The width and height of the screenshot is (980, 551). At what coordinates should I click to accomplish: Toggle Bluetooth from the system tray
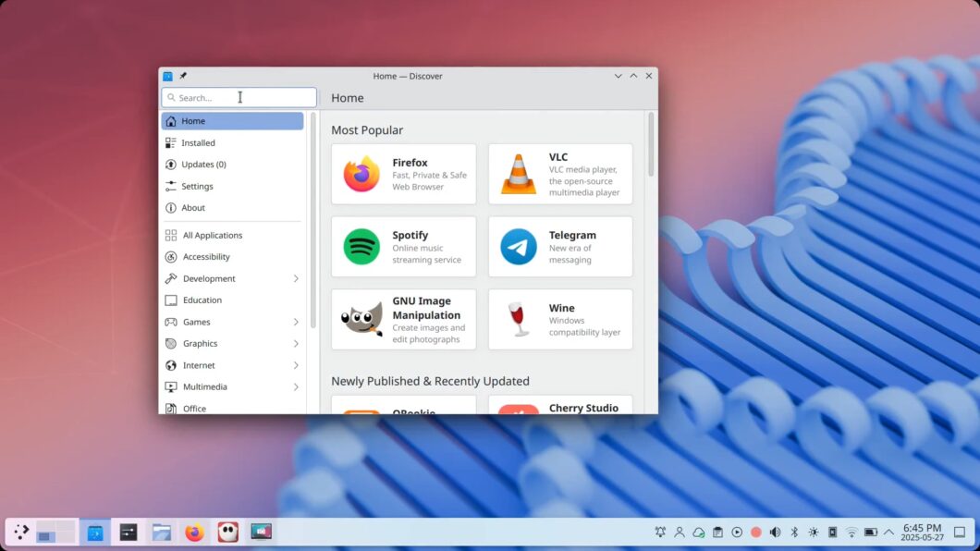point(793,532)
